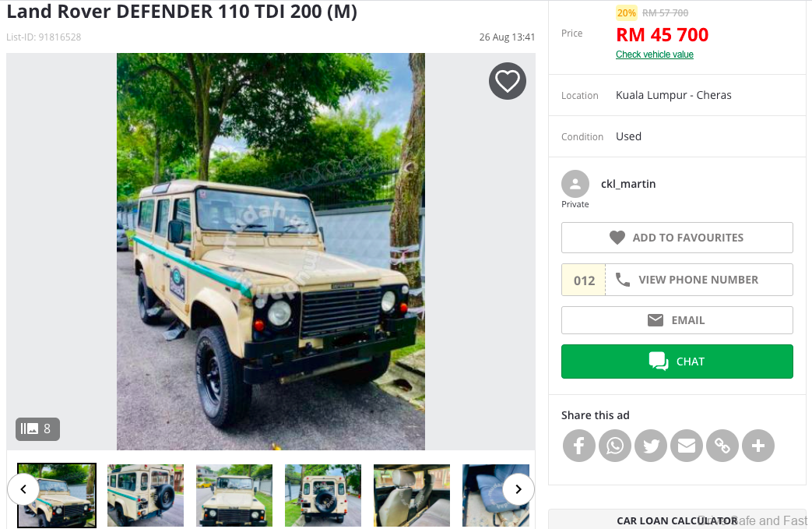
Task: Show next thumbnails with right arrow
Action: 518,489
